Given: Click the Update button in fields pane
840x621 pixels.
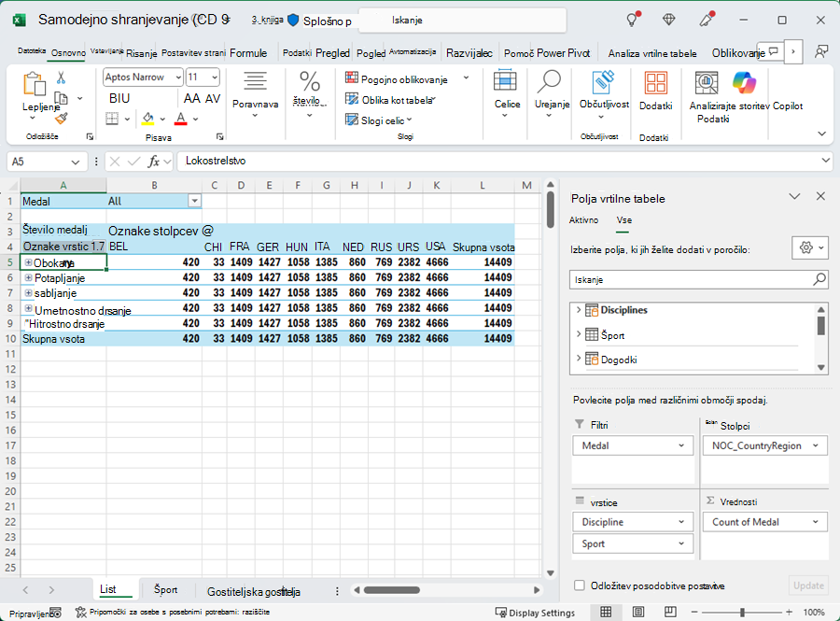Looking at the screenshot, I should tap(808, 586).
